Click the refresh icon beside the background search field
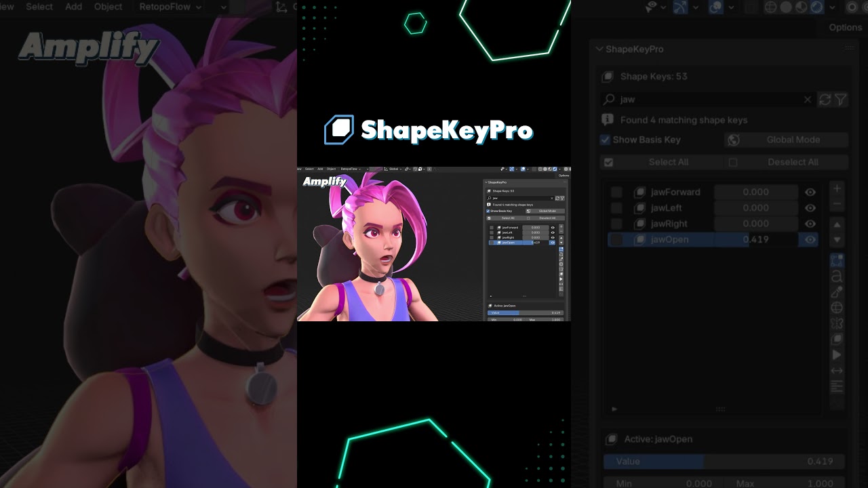The height and width of the screenshot is (488, 868). coord(825,100)
